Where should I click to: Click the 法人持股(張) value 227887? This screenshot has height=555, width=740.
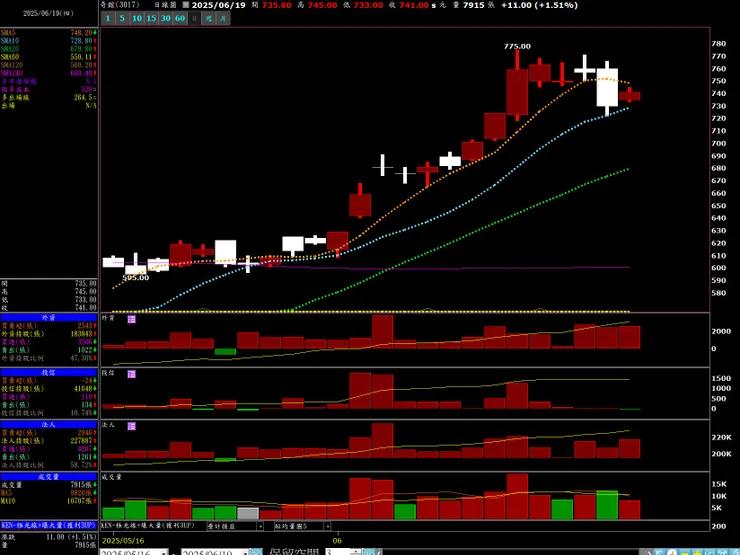pos(80,441)
